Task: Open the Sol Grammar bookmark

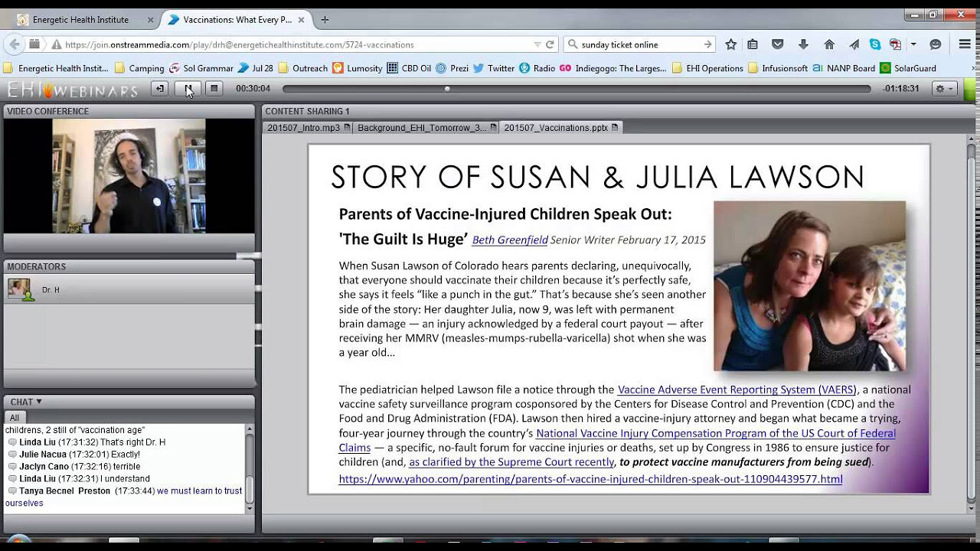Action: [x=201, y=68]
